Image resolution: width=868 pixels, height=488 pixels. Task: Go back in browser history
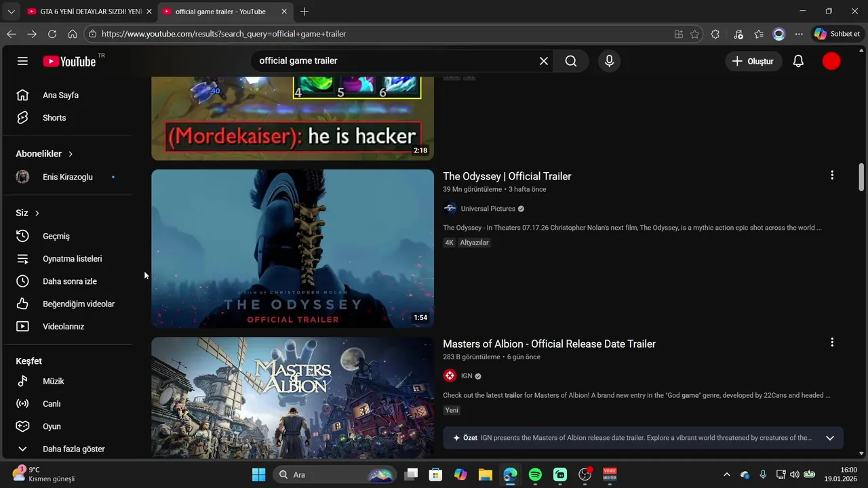pos(12,34)
